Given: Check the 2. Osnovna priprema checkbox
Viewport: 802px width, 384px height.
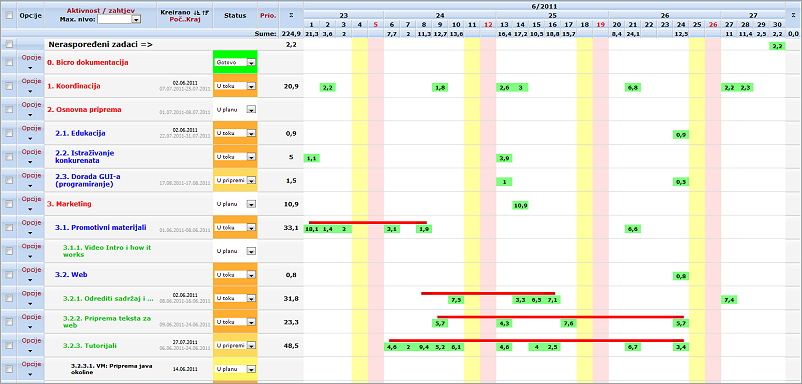Looking at the screenshot, I should tap(8, 109).
